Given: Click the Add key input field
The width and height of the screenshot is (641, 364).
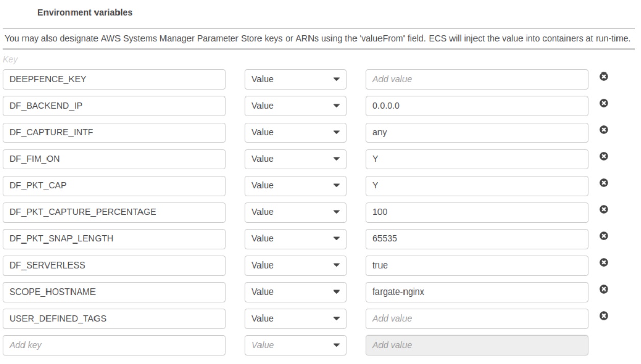Looking at the screenshot, I should pyautogui.click(x=114, y=345).
